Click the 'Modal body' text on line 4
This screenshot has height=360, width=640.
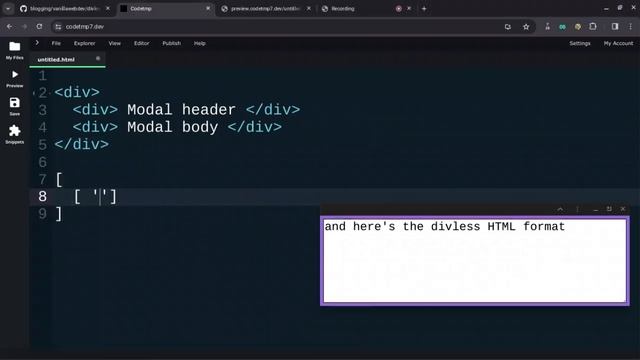[x=172, y=127]
